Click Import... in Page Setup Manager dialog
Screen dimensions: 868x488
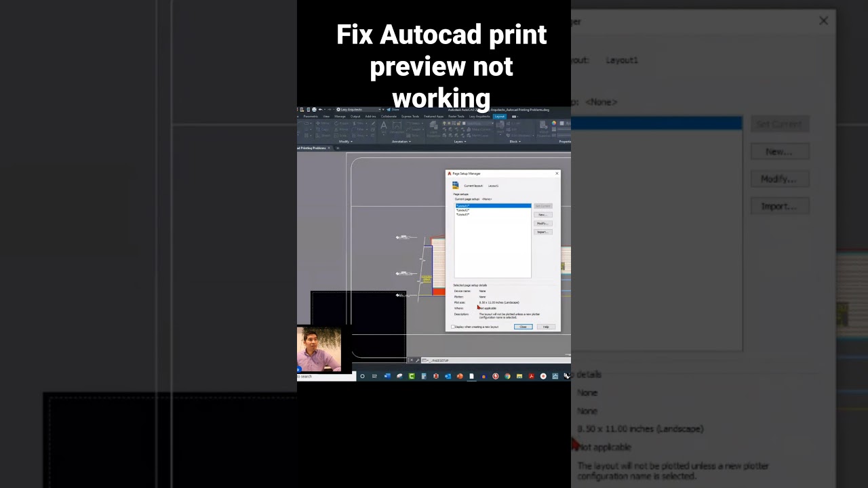pos(542,232)
